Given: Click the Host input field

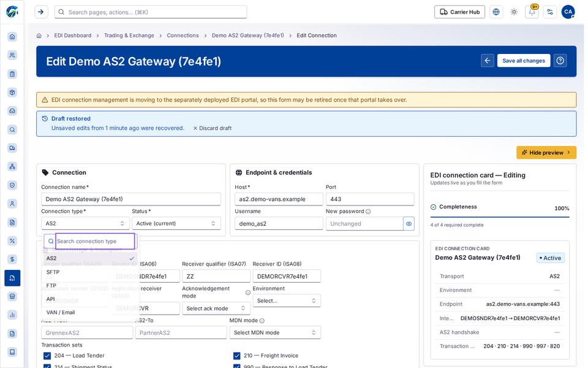Looking at the screenshot, I should (x=279, y=199).
